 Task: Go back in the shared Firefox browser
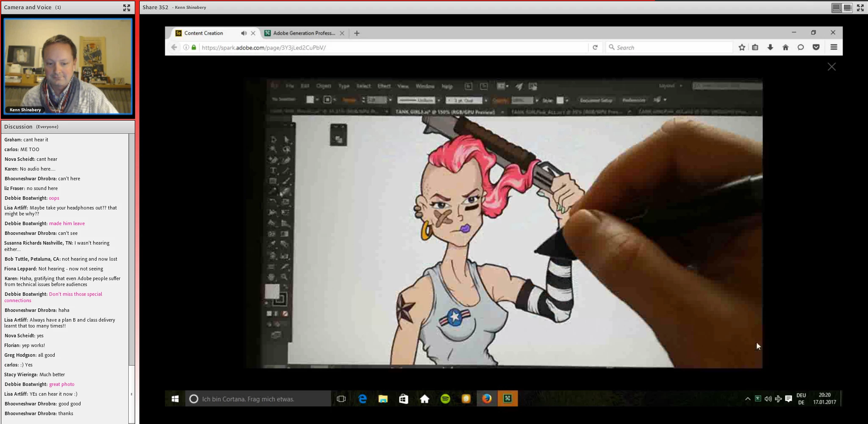174,47
